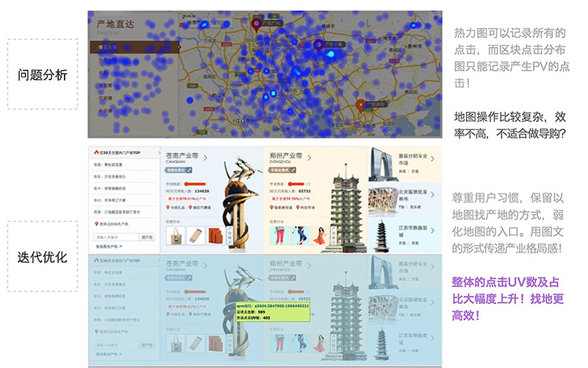This screenshot has height=368, width=588.
Task: Click the purple map pin on the map
Action: (319, 45)
